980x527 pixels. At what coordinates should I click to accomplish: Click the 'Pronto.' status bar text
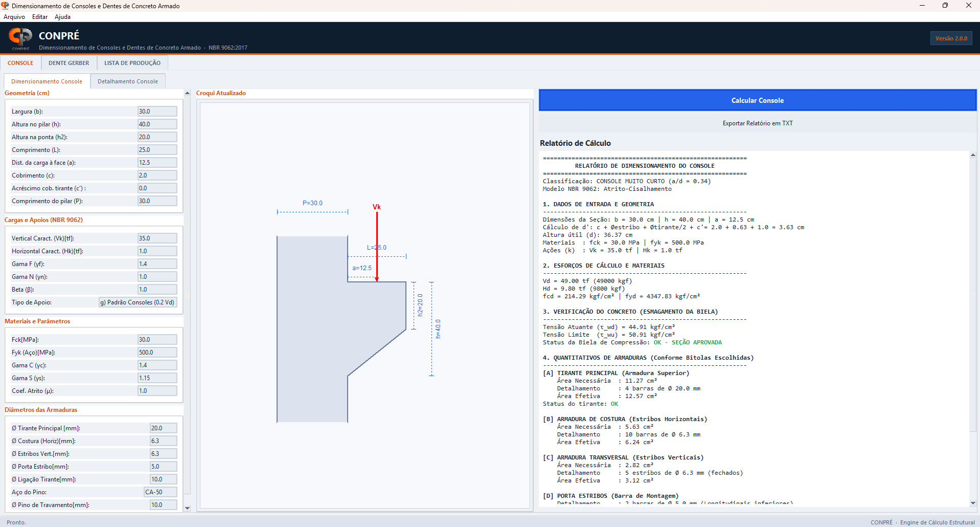(x=16, y=522)
